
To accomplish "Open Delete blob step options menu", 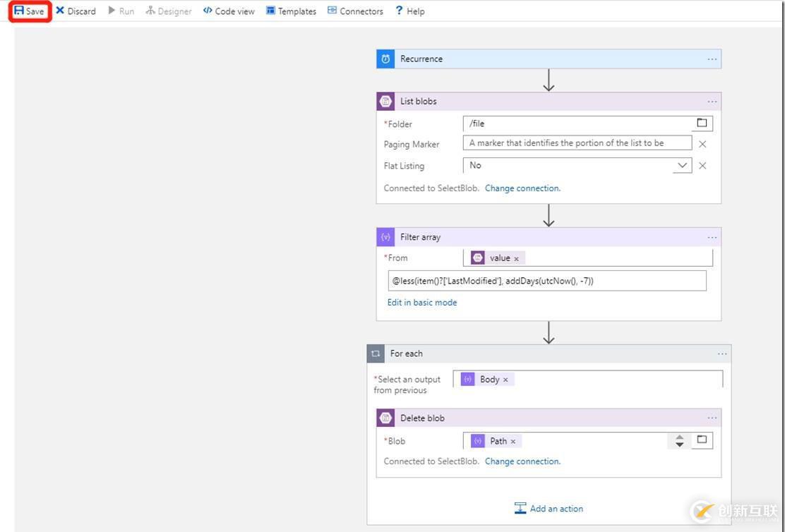I will pos(712,418).
